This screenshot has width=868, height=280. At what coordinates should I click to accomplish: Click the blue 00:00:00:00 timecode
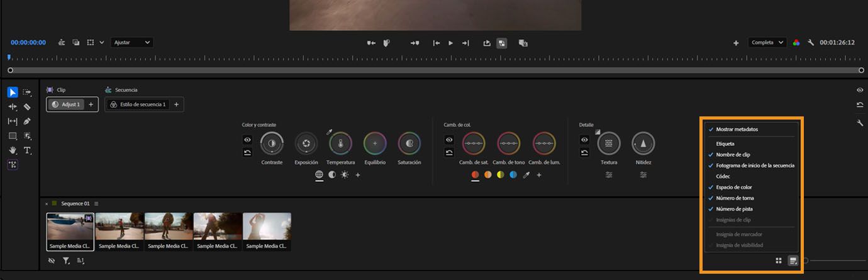(x=28, y=43)
